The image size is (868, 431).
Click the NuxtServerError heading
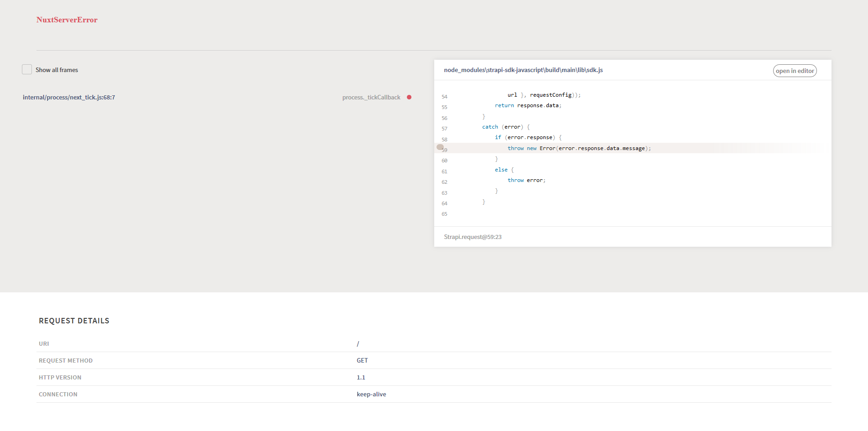[x=67, y=20]
